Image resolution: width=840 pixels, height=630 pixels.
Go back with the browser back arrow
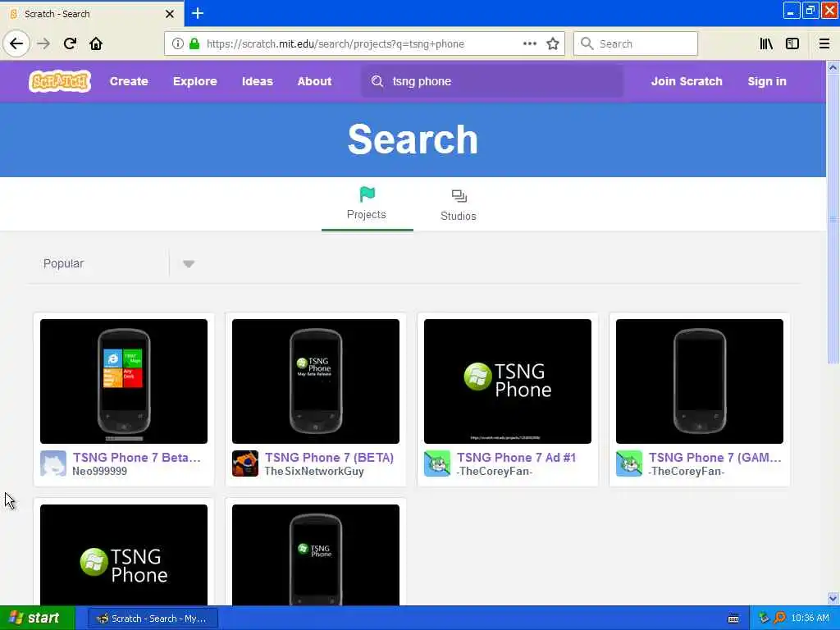(x=16, y=43)
